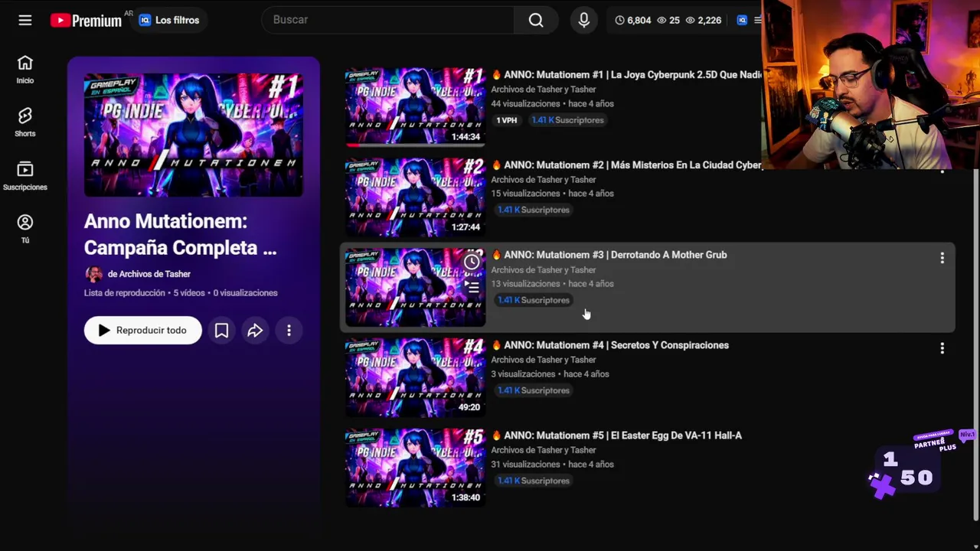Focus the Buscar search field

click(x=387, y=20)
